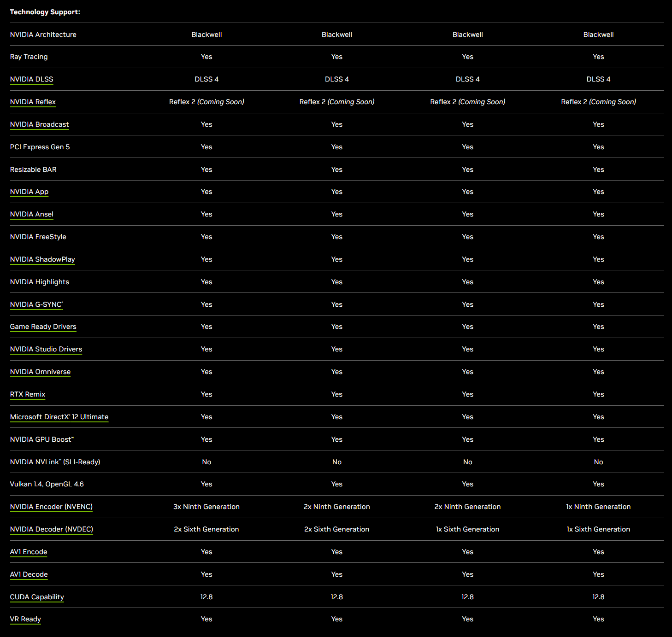Image resolution: width=672 pixels, height=637 pixels.
Task: Follow the AV1 Decode hyperlink
Action: click(29, 574)
